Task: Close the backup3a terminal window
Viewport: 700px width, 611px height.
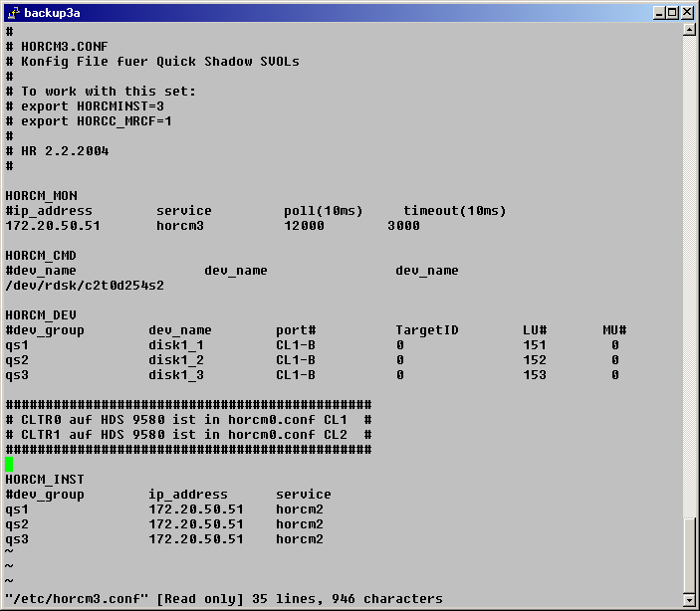Action: (687, 13)
